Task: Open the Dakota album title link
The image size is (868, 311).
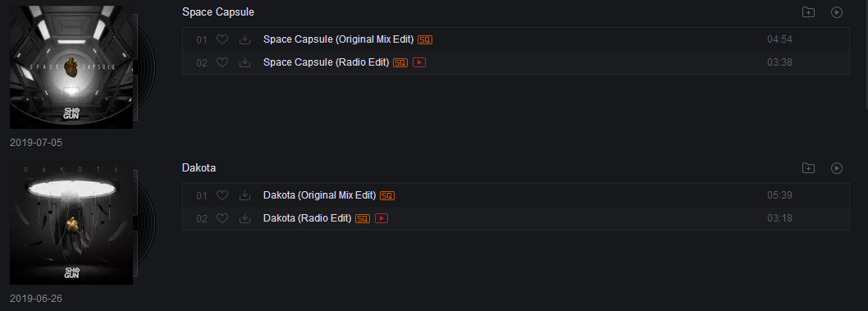Action: tap(199, 167)
